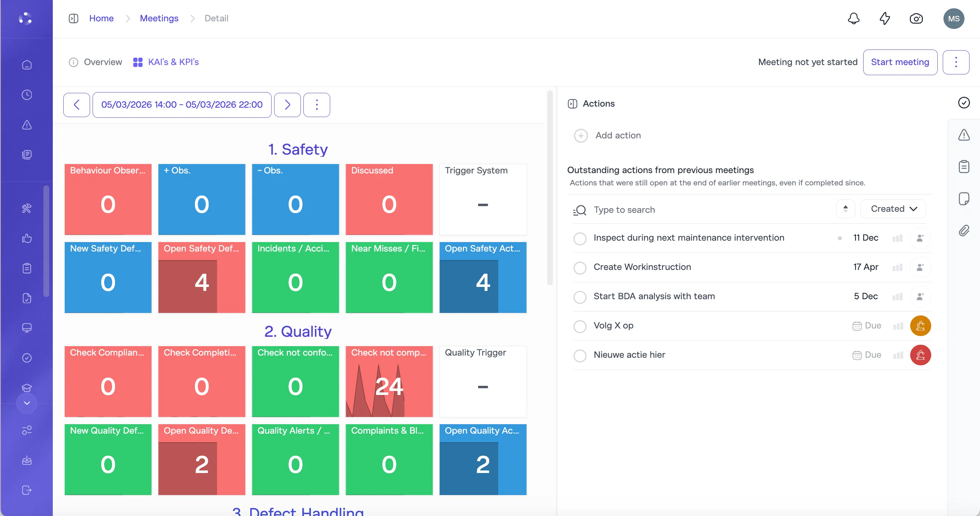Go to Meetings breadcrumb link
Image resolution: width=980 pixels, height=516 pixels.
tap(159, 18)
